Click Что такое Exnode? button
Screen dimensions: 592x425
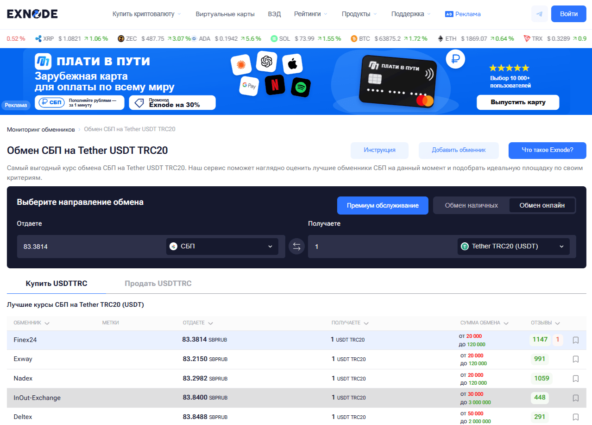click(x=547, y=150)
